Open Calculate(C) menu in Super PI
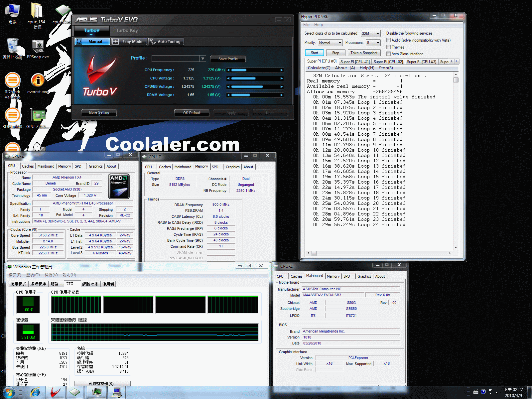 tap(319, 68)
